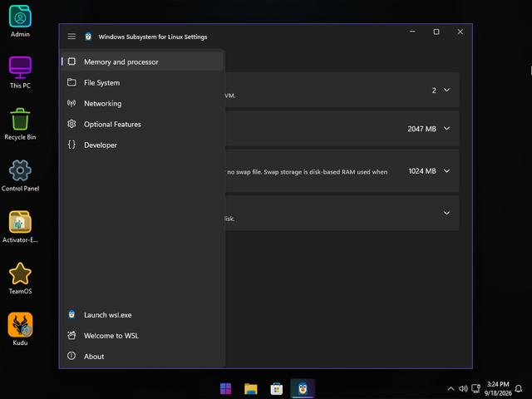Expand the last settings card chevron
This screenshot has width=532, height=399.
(x=447, y=213)
